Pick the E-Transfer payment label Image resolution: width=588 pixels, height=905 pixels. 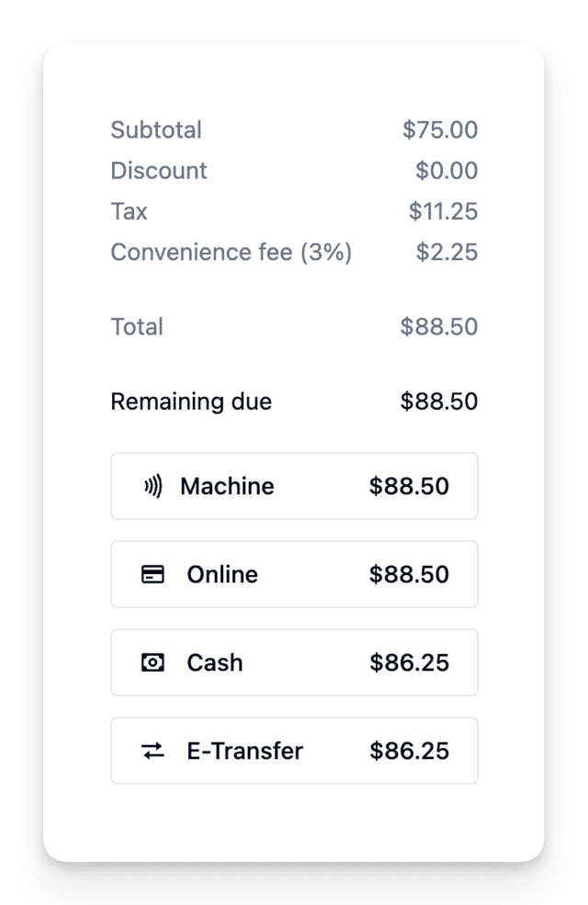click(x=244, y=751)
